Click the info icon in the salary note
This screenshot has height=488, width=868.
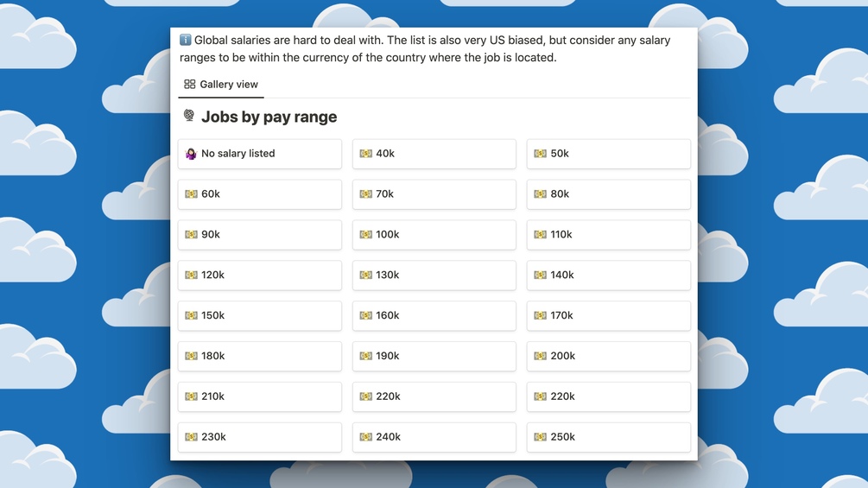click(185, 40)
